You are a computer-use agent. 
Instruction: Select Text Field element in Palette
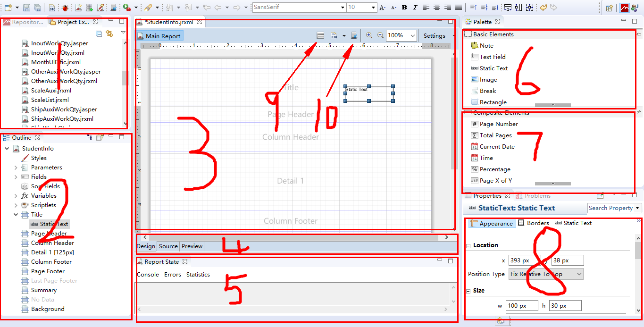(488, 57)
